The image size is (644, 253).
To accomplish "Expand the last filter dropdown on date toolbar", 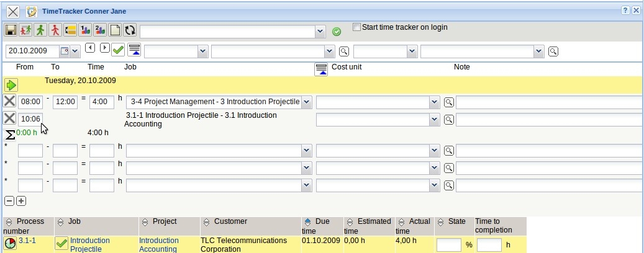I will tap(539, 51).
